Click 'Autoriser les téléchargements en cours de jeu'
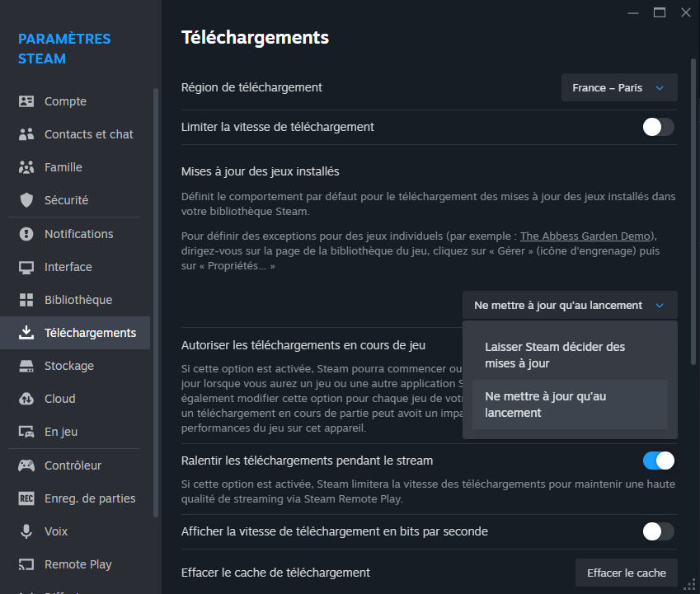Image resolution: width=700 pixels, height=594 pixels. pos(303,346)
